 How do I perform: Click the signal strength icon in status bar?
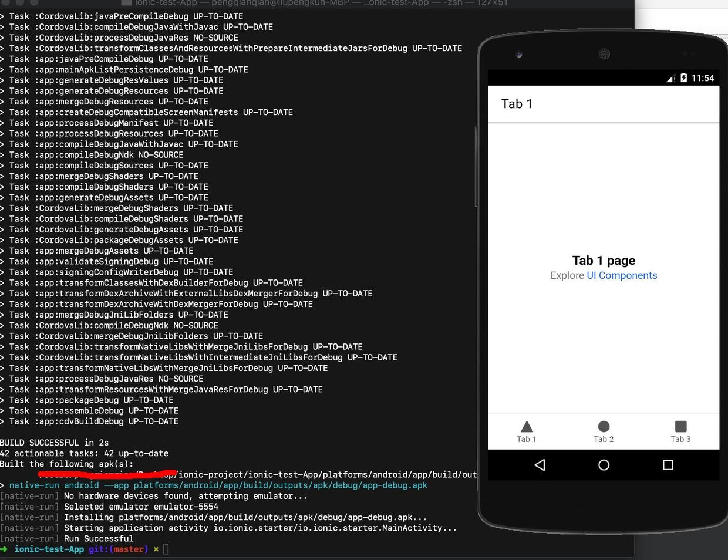(x=671, y=78)
